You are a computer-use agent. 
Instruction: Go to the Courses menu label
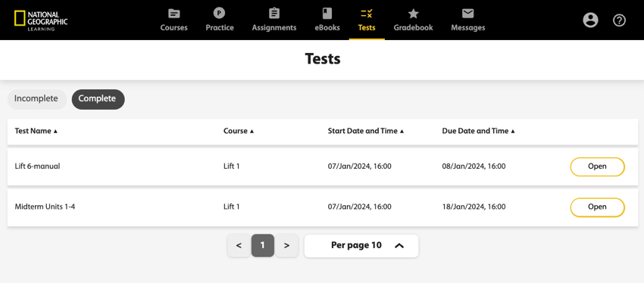[x=174, y=28]
